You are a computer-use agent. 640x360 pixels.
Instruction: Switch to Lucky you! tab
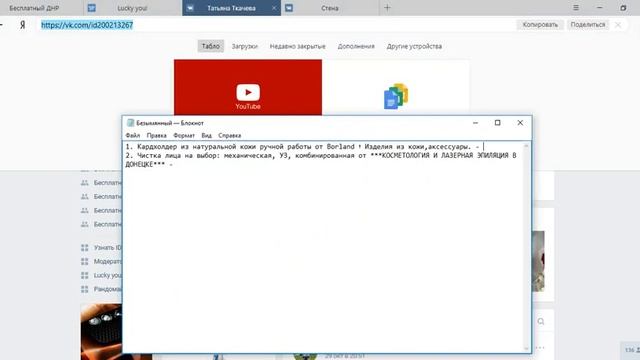point(132,8)
